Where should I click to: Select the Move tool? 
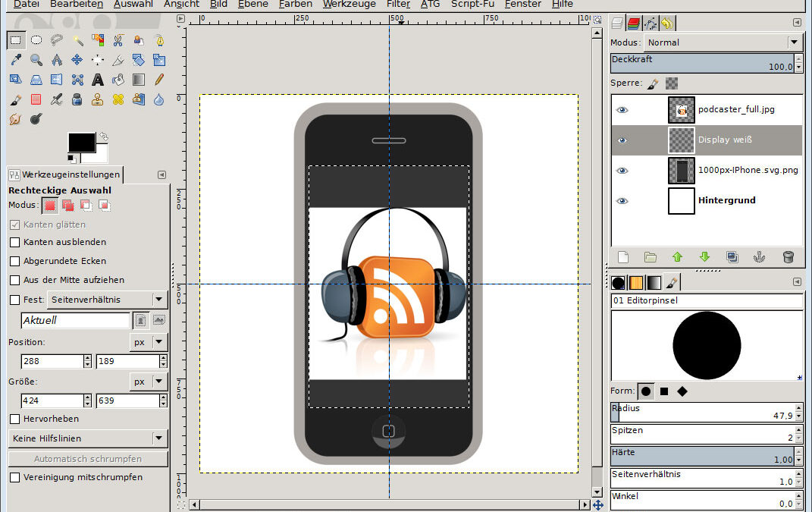[77, 60]
